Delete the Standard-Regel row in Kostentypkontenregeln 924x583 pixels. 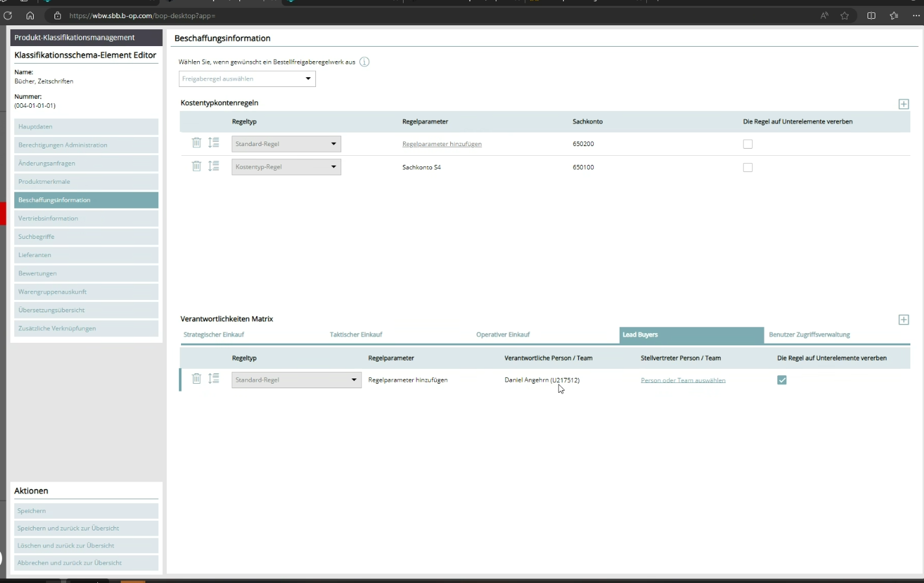coord(196,143)
